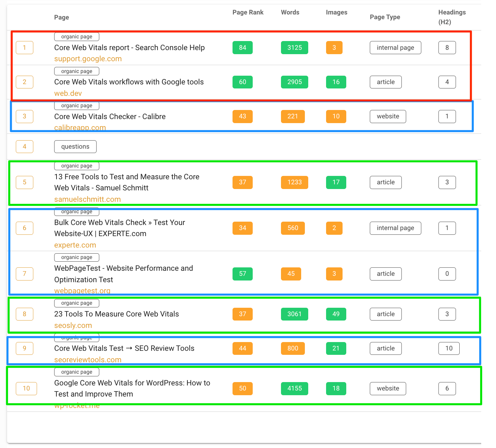The height and width of the screenshot is (448, 496).
Task: Open the samuelschmitt.com link
Action: [87, 199]
